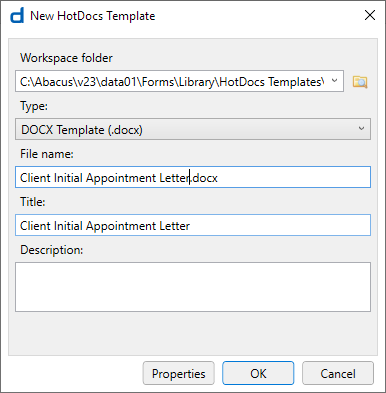Click inside the Workspace folder path text
This screenshot has width=386, height=393.
pos(172,81)
